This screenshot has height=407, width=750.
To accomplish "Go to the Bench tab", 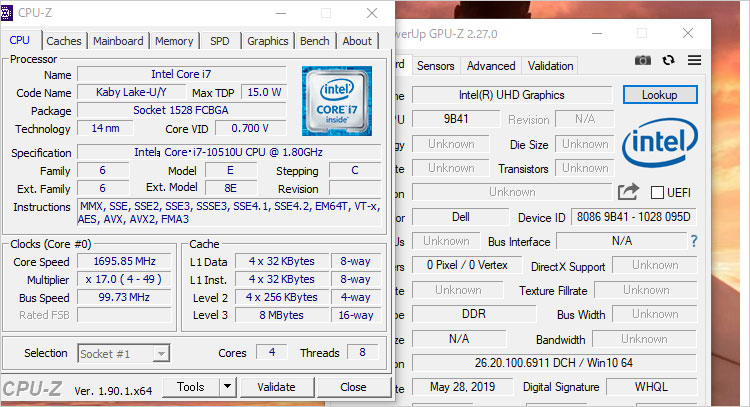I will (x=314, y=41).
